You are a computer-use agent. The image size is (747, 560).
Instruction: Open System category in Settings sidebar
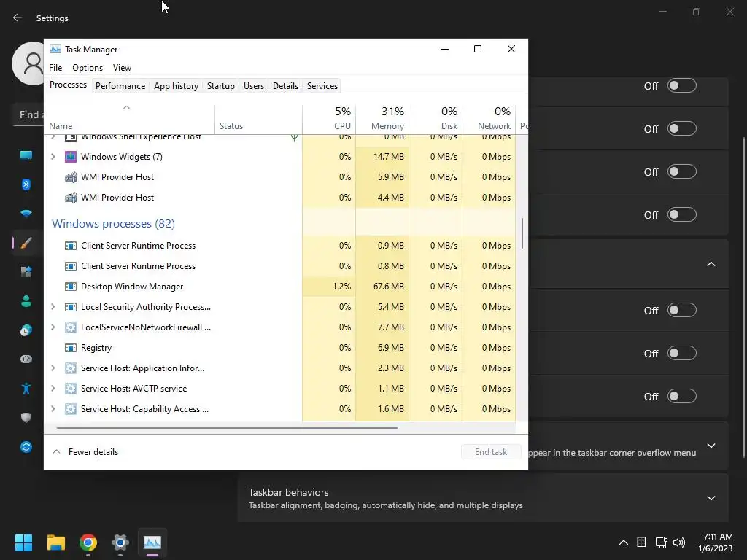(26, 155)
